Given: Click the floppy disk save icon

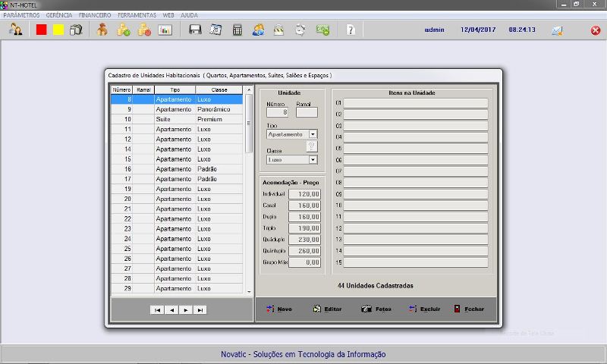Looking at the screenshot, I should pos(195,30).
